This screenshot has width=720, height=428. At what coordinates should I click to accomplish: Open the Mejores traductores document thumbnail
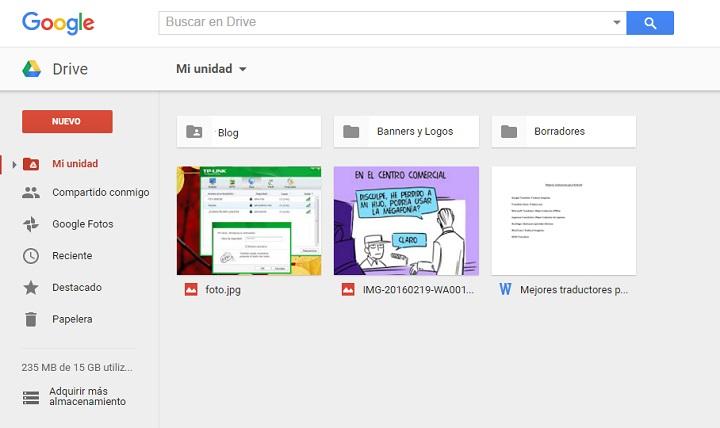click(x=563, y=221)
